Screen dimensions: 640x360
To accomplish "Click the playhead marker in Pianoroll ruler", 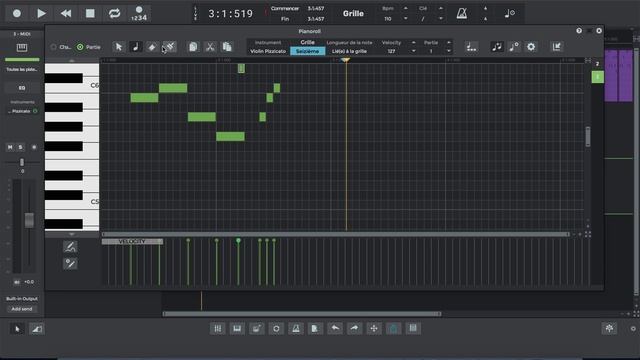I will click(x=346, y=60).
